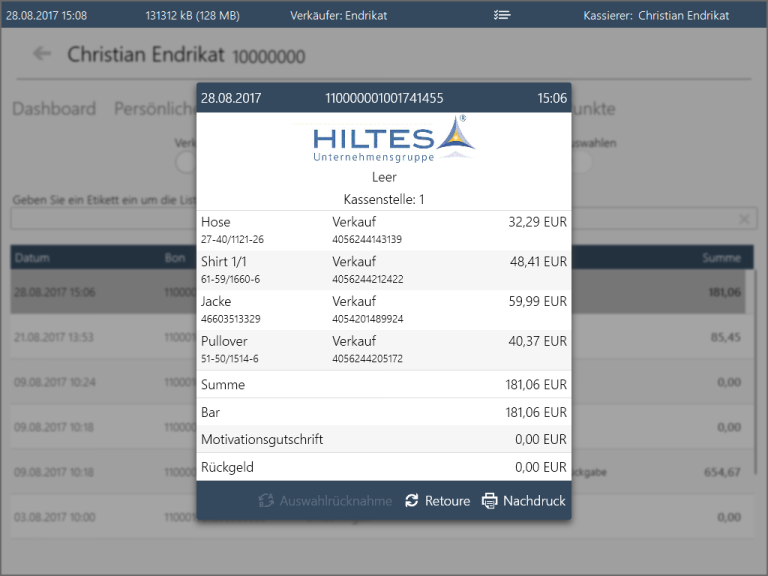
Task: Toggle the switch below the Persönliche tab
Action: coord(186,161)
